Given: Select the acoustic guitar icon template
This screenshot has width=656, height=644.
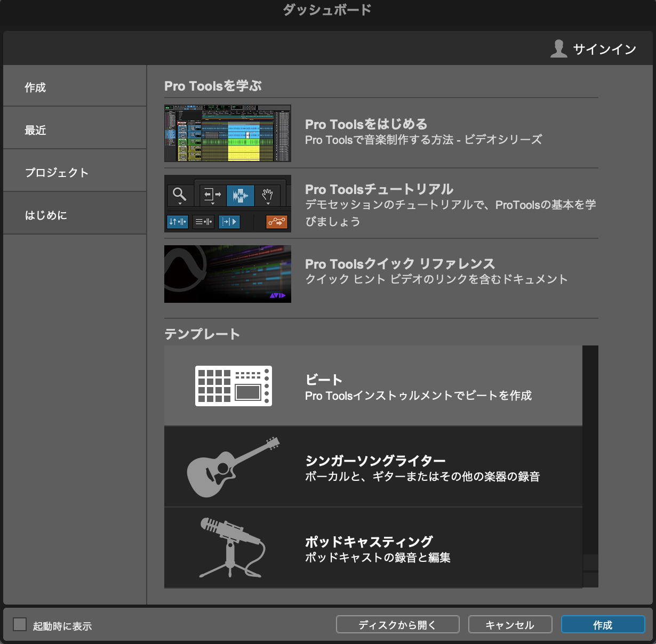Looking at the screenshot, I should pos(233,468).
